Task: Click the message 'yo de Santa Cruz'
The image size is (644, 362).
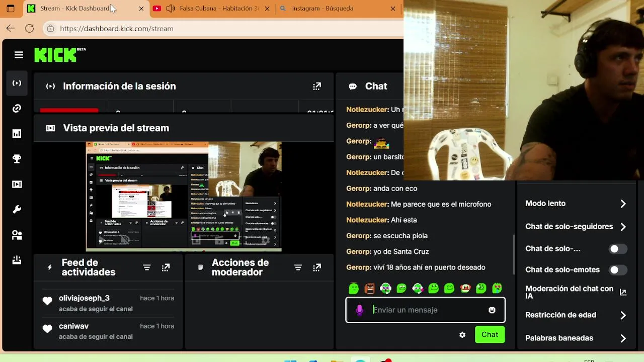Action: point(401,251)
